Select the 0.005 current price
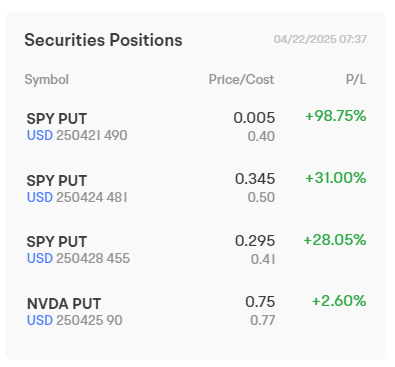 (x=254, y=118)
